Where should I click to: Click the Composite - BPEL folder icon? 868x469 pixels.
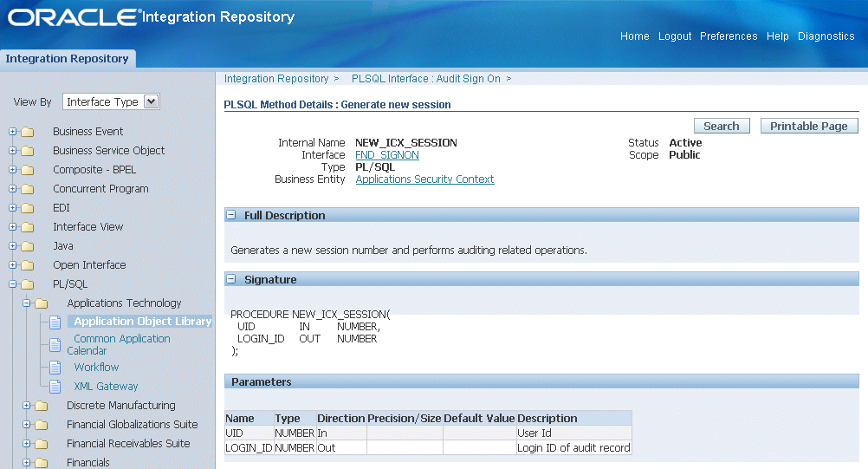tap(27, 170)
